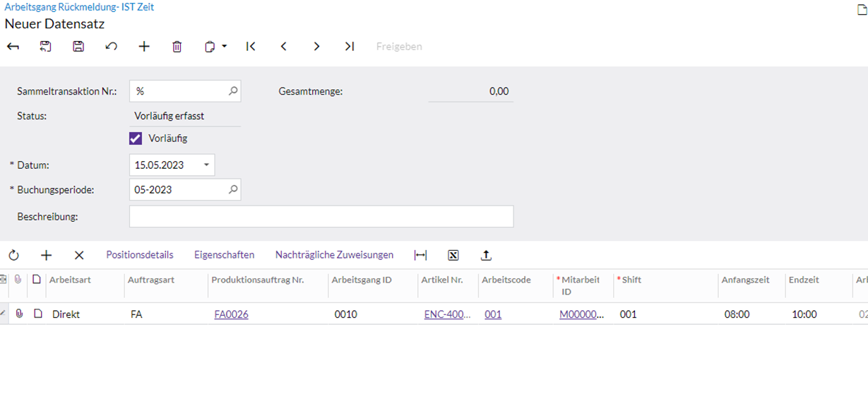This screenshot has width=868, height=397.
Task: Export grid to Excel icon
Action: (453, 255)
